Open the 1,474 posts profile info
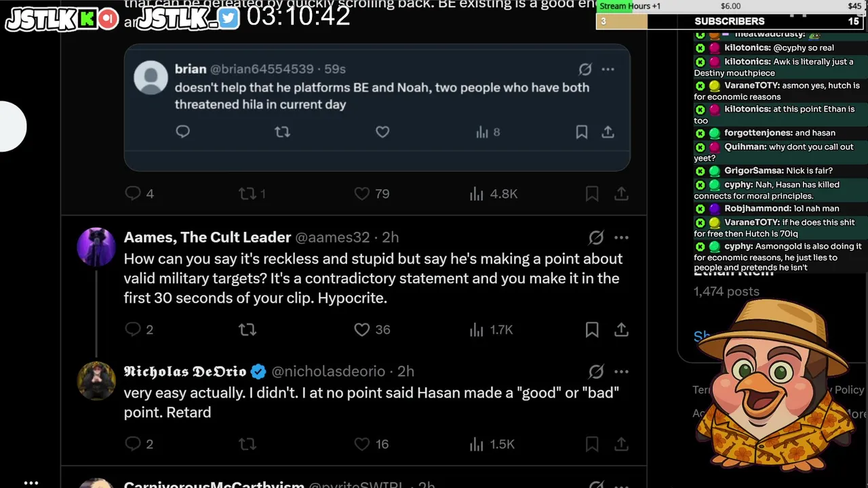The image size is (868, 488). tap(726, 291)
